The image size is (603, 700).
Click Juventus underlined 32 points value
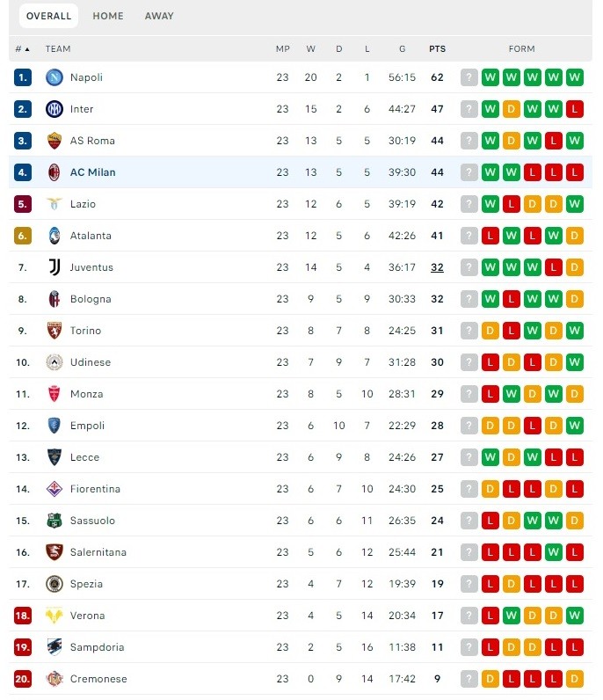click(438, 267)
